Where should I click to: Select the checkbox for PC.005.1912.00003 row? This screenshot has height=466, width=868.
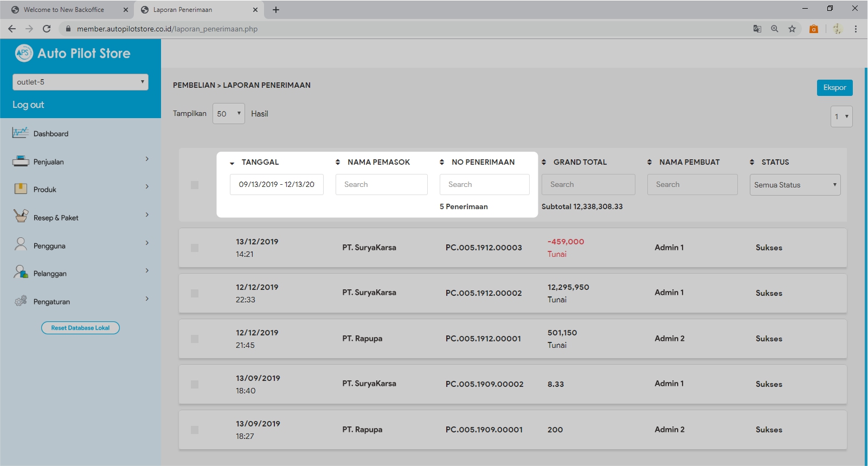195,248
